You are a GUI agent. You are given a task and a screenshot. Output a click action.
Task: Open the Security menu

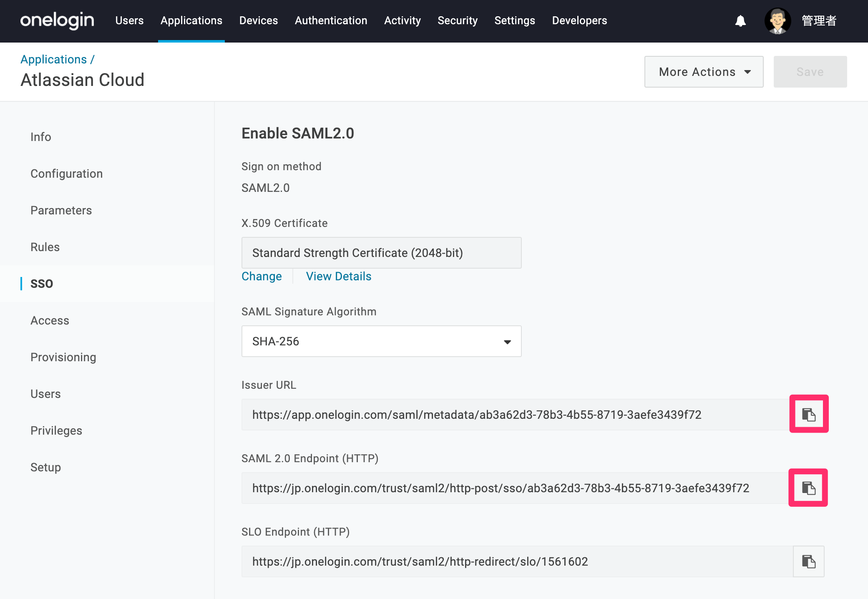[458, 20]
